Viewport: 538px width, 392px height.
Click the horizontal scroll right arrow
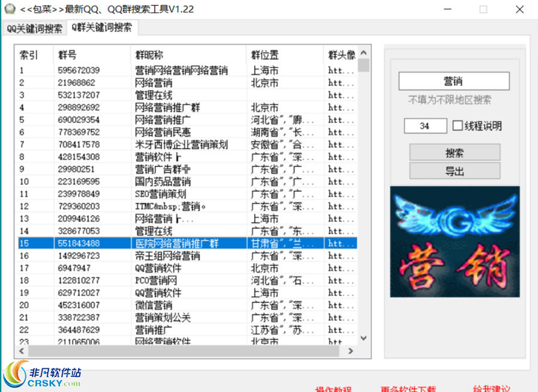[350, 351]
